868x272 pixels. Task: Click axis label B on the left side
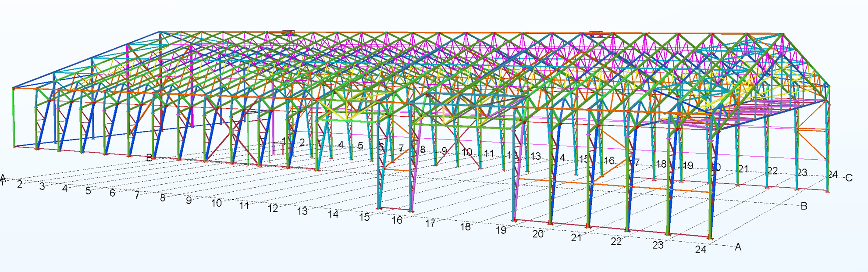click(149, 158)
